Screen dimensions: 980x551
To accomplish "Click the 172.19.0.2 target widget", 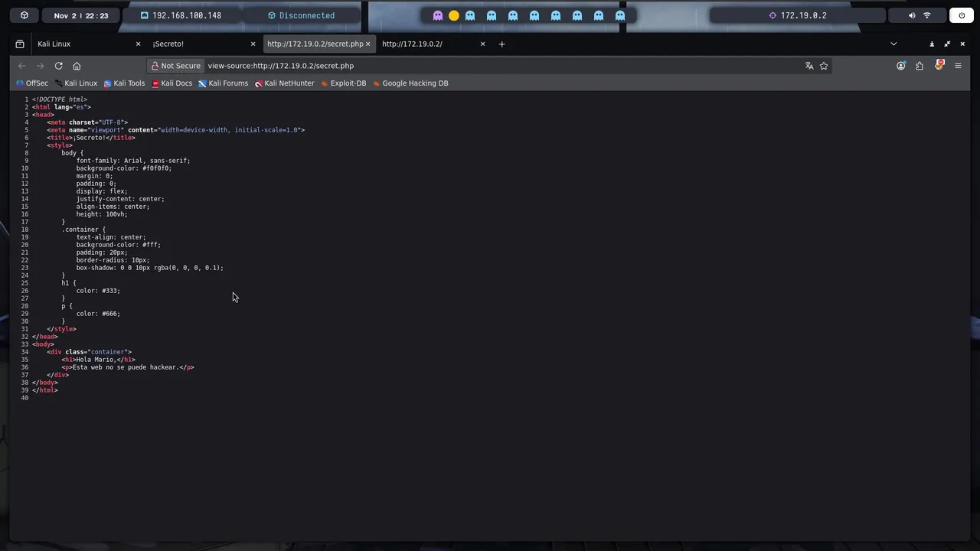I will tap(797, 15).
